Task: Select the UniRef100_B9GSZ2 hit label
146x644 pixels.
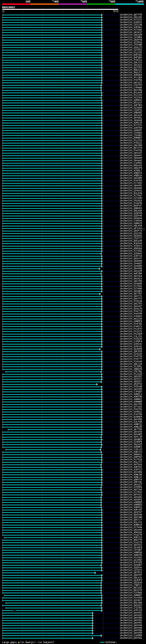Action: (131, 70)
